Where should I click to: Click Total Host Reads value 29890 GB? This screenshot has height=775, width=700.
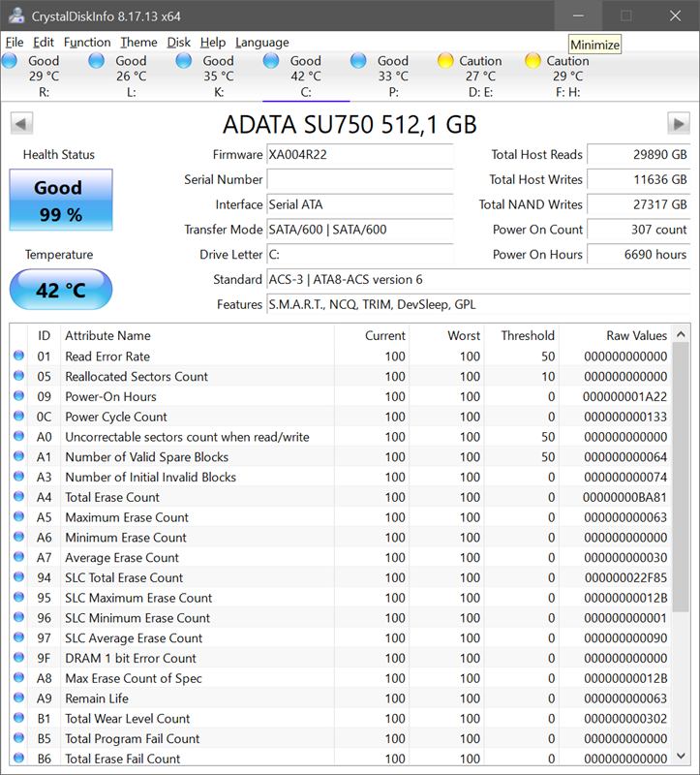pos(638,154)
